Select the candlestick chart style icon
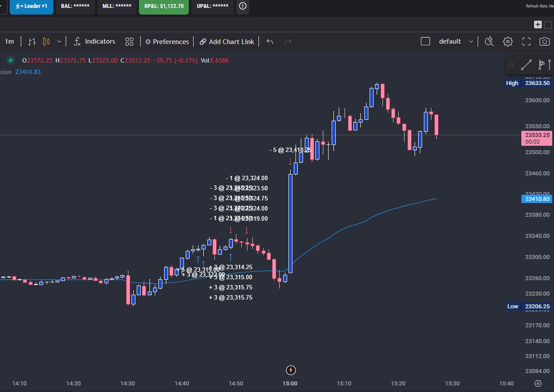The width and height of the screenshot is (554, 392). [46, 42]
